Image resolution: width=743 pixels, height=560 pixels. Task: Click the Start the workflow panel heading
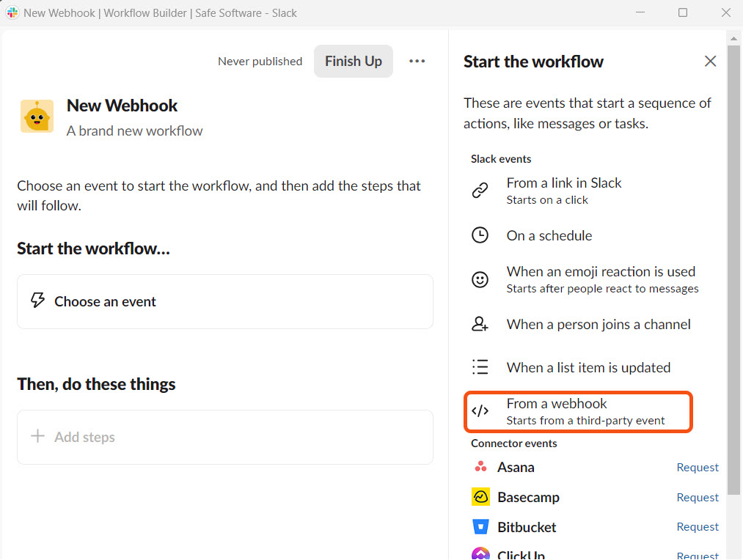click(533, 62)
